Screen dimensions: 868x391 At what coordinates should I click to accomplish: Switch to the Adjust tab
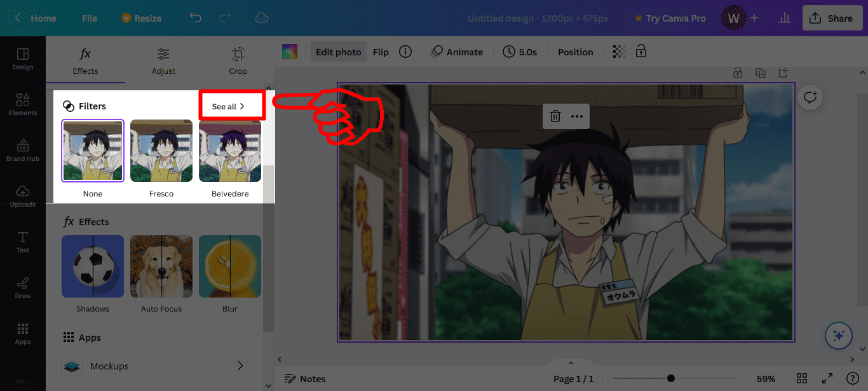point(163,61)
